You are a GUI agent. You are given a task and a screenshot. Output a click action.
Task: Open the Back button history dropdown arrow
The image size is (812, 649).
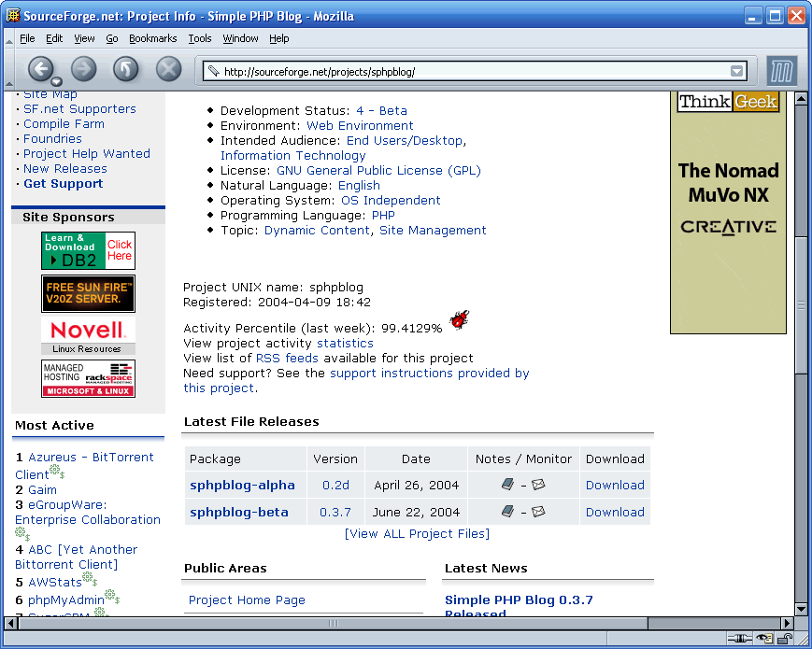(x=56, y=81)
